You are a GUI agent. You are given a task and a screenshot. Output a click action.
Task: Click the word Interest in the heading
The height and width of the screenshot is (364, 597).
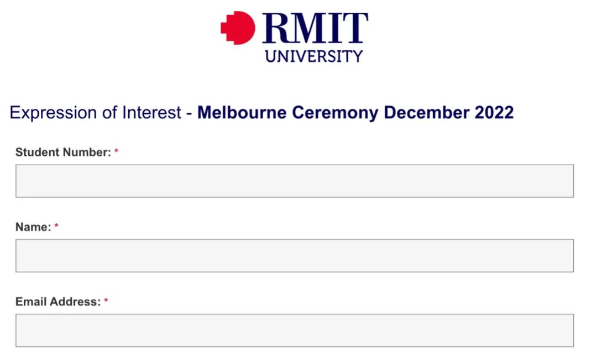tap(151, 113)
